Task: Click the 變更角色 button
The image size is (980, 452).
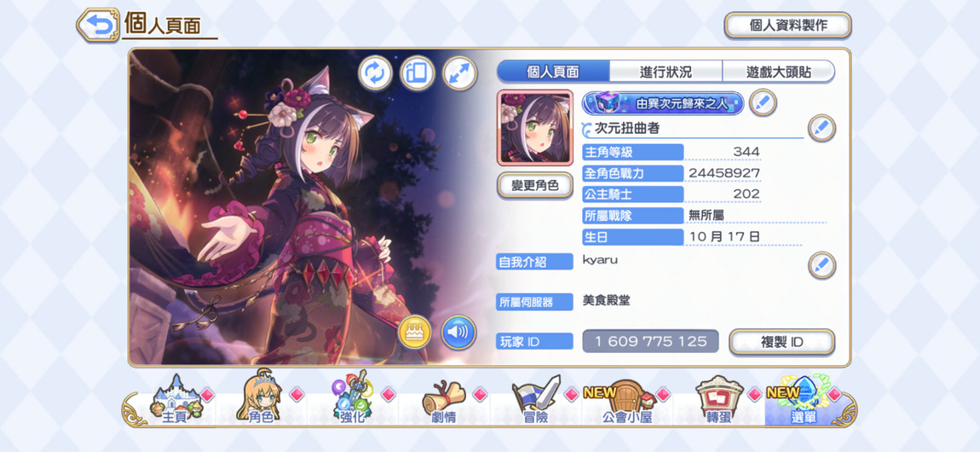Action: click(535, 186)
